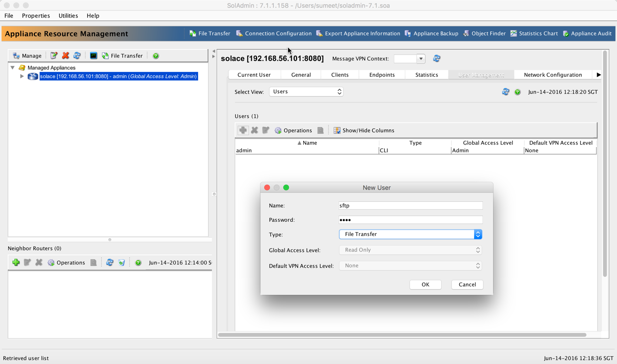Open Connection Configuration in header bar
Image resolution: width=617 pixels, height=364 pixels.
pyautogui.click(x=274, y=33)
